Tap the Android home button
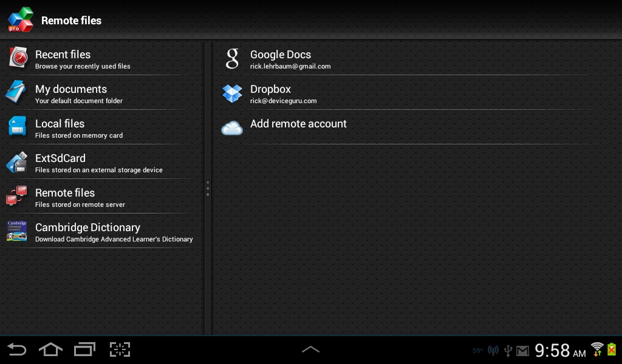Viewport: 622px width, 364px height. (x=50, y=349)
